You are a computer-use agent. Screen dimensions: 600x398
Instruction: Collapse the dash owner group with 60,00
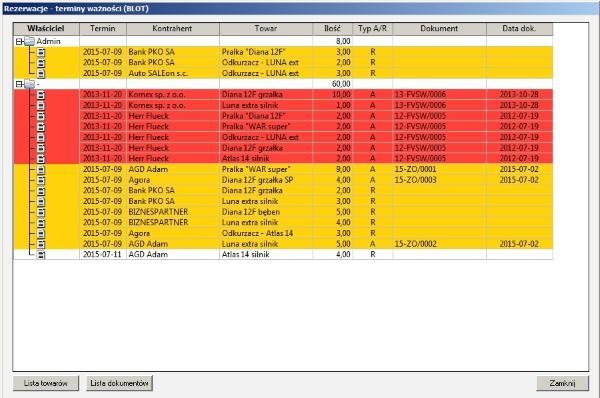[x=19, y=84]
